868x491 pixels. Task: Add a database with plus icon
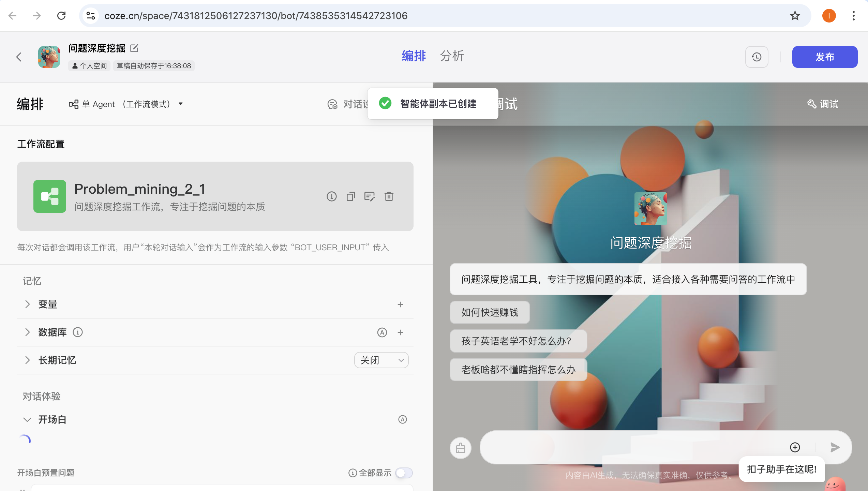401,332
